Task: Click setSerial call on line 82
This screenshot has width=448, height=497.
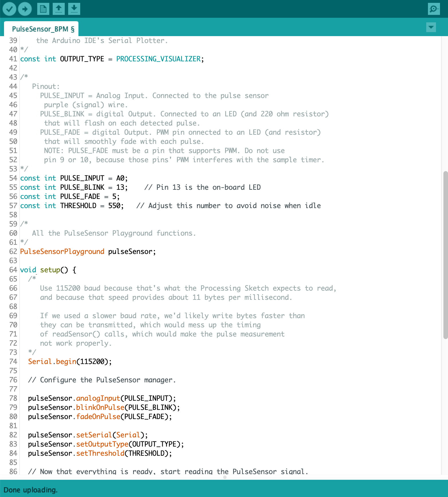Action: click(94, 435)
